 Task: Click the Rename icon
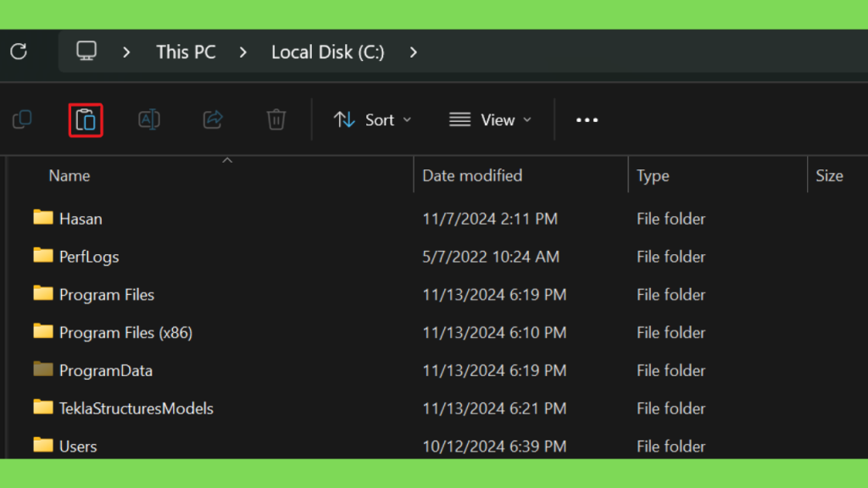(149, 119)
